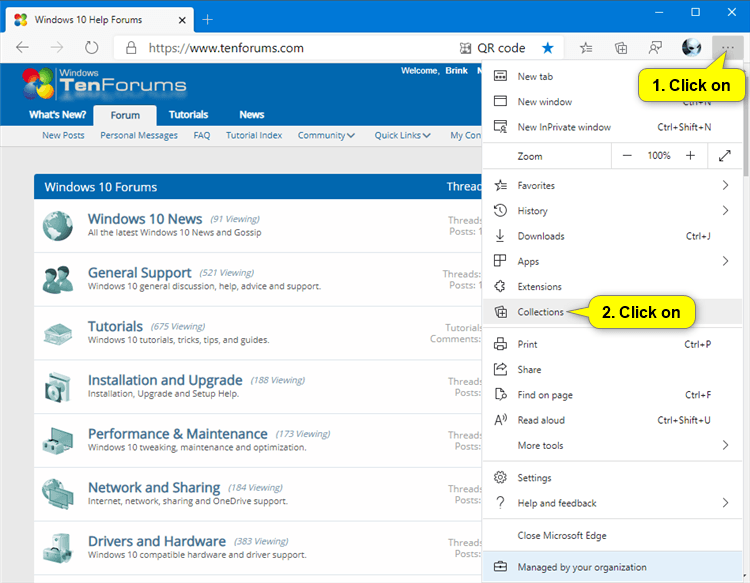Open Personal Messages link
The height and width of the screenshot is (583, 750).
(x=139, y=135)
